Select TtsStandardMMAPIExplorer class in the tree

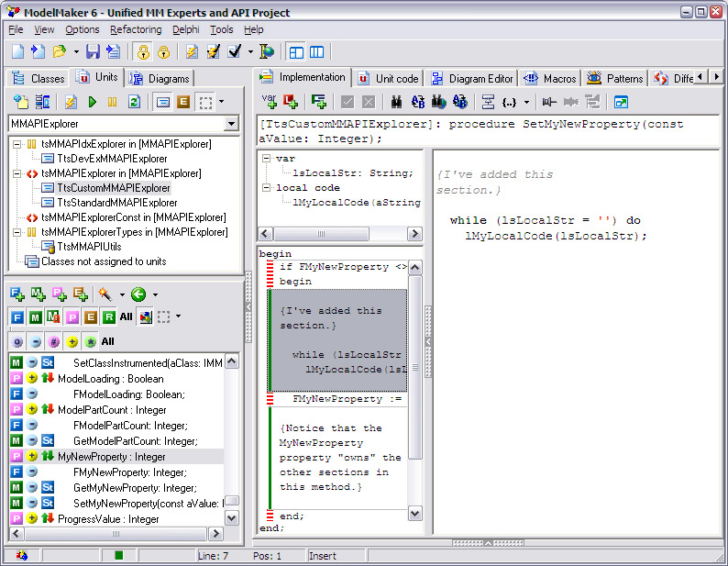(116, 203)
